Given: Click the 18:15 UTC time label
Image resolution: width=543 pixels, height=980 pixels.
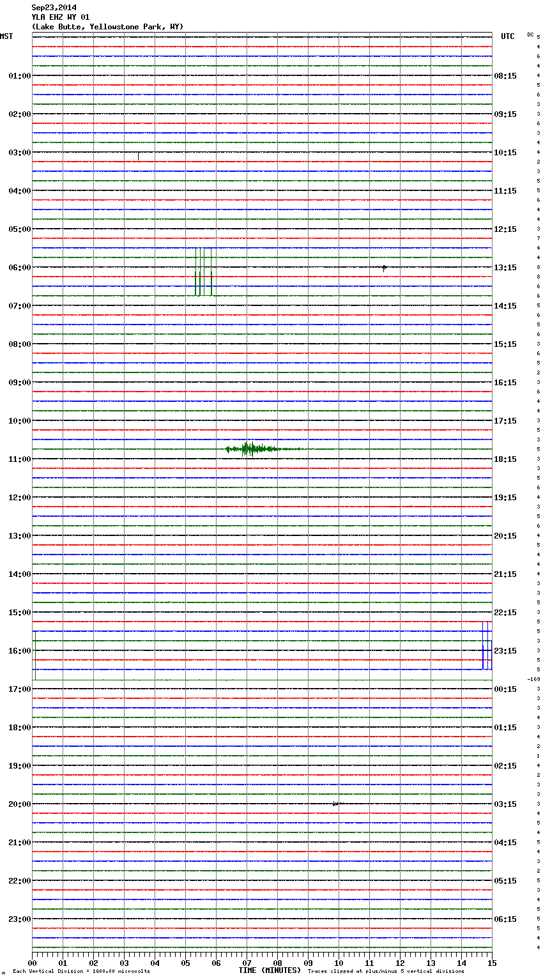Looking at the screenshot, I should tap(505, 459).
